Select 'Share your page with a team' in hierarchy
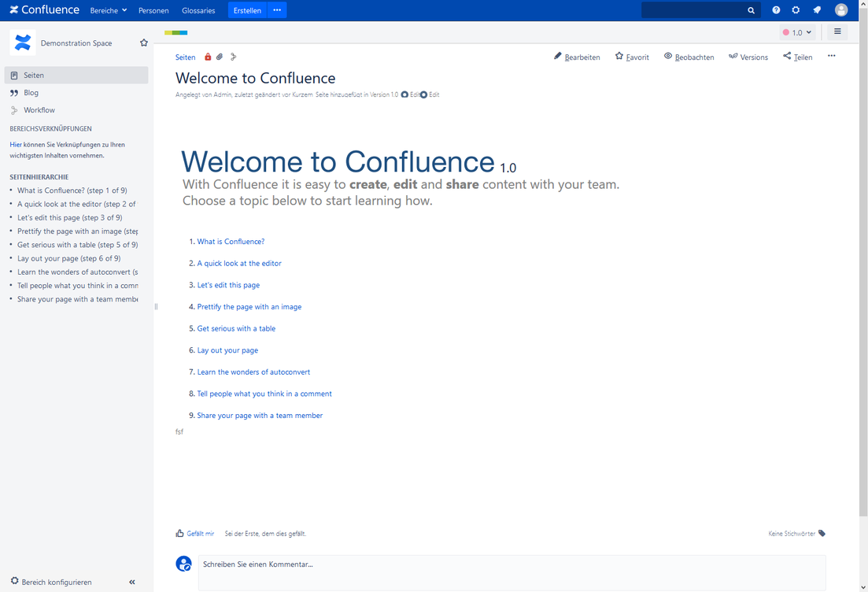Image resolution: width=868 pixels, height=592 pixels. tap(77, 299)
